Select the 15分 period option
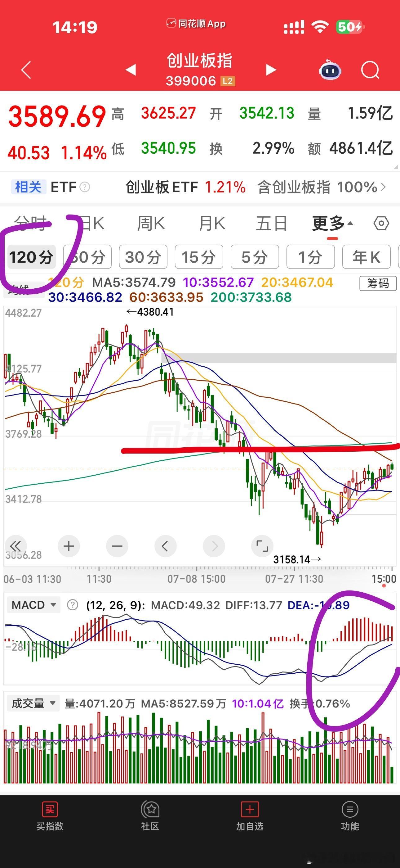This screenshot has width=400, height=868. tap(199, 257)
